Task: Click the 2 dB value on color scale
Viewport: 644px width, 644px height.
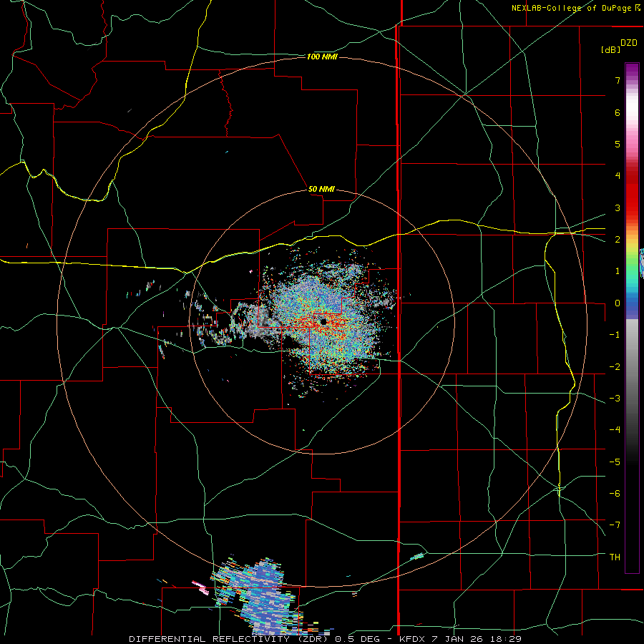Action: coord(618,240)
